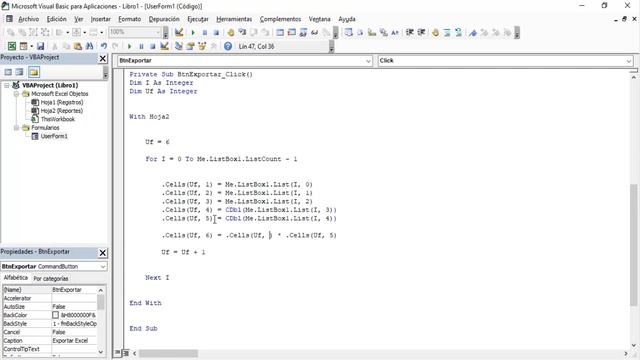Click View Object icon in Project panel
Screen dimensions: 640x360
pyautogui.click(x=19, y=72)
